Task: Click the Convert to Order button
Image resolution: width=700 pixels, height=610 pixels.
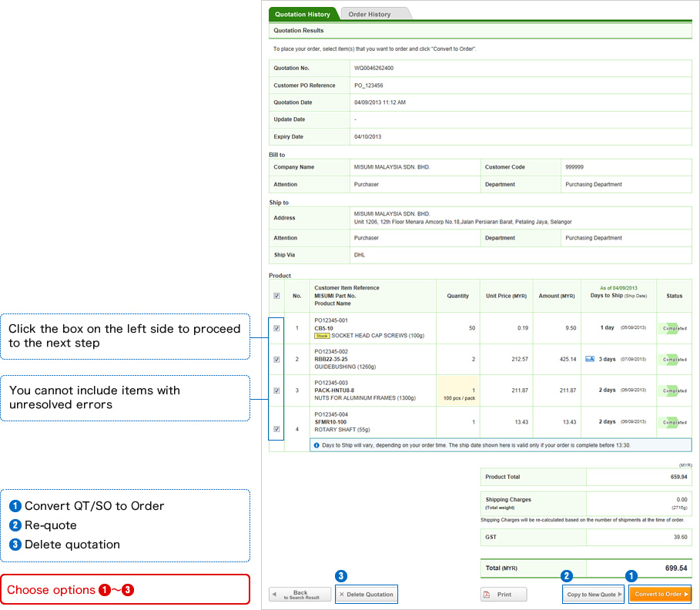Action: (x=660, y=595)
